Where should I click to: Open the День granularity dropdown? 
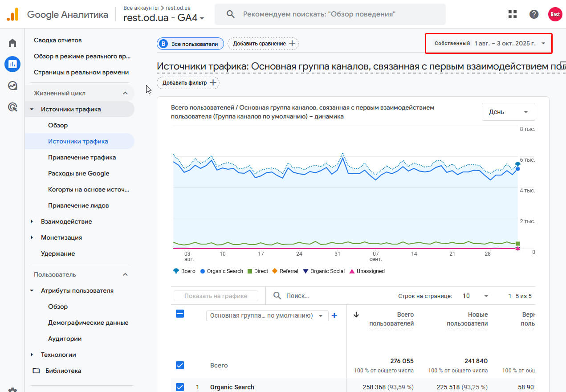click(x=508, y=112)
